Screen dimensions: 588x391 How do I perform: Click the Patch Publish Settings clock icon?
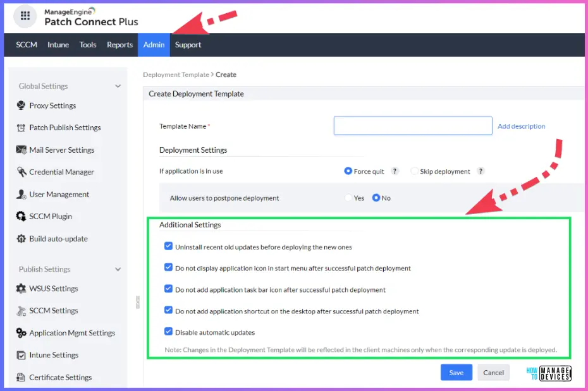tap(21, 128)
